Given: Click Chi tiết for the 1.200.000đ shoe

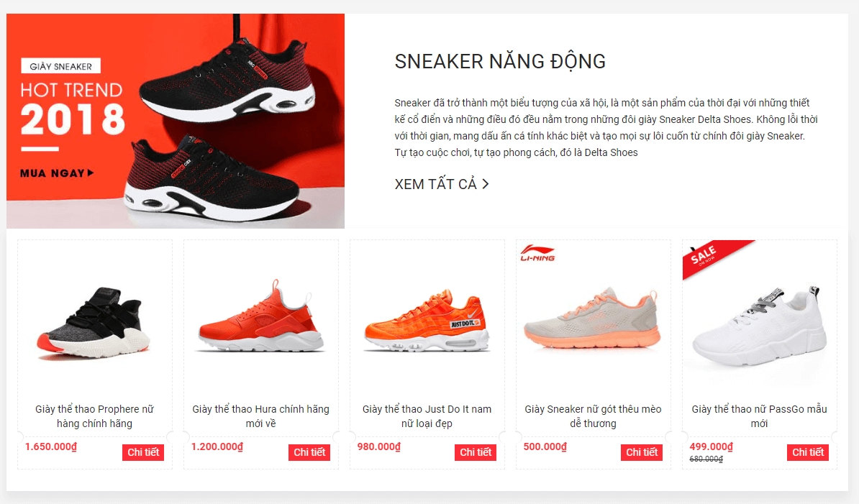Looking at the screenshot, I should (x=309, y=452).
